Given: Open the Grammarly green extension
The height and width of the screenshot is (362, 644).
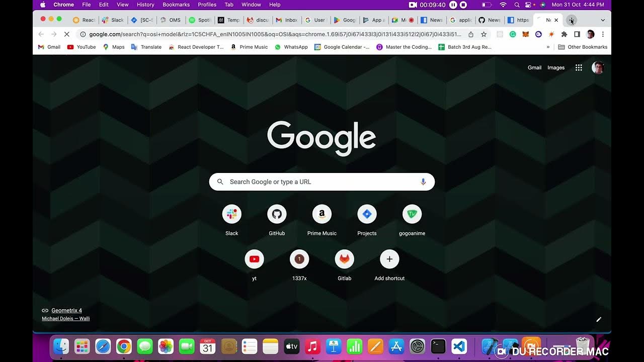Looking at the screenshot, I should pos(513,34).
